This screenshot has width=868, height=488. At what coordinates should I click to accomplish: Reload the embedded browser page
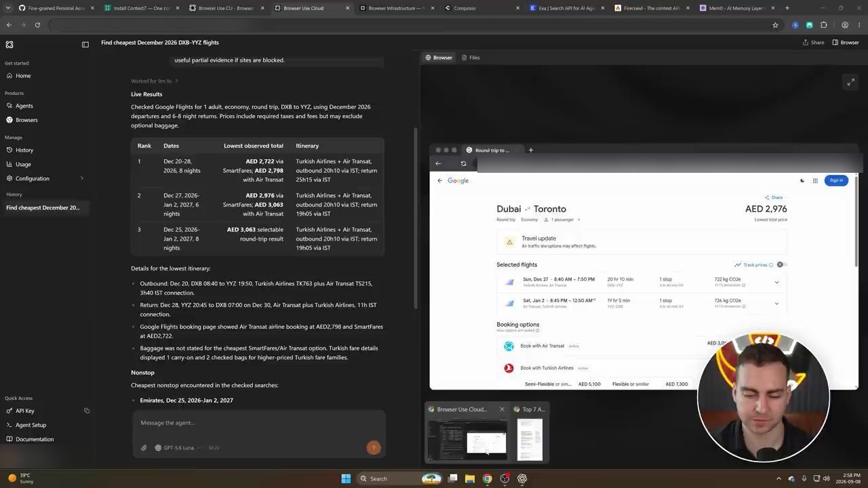pyautogui.click(x=464, y=163)
